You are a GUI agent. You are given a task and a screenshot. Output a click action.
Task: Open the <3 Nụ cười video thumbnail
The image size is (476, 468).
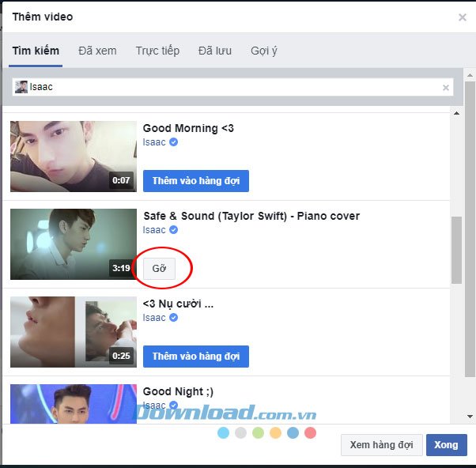[74, 332]
